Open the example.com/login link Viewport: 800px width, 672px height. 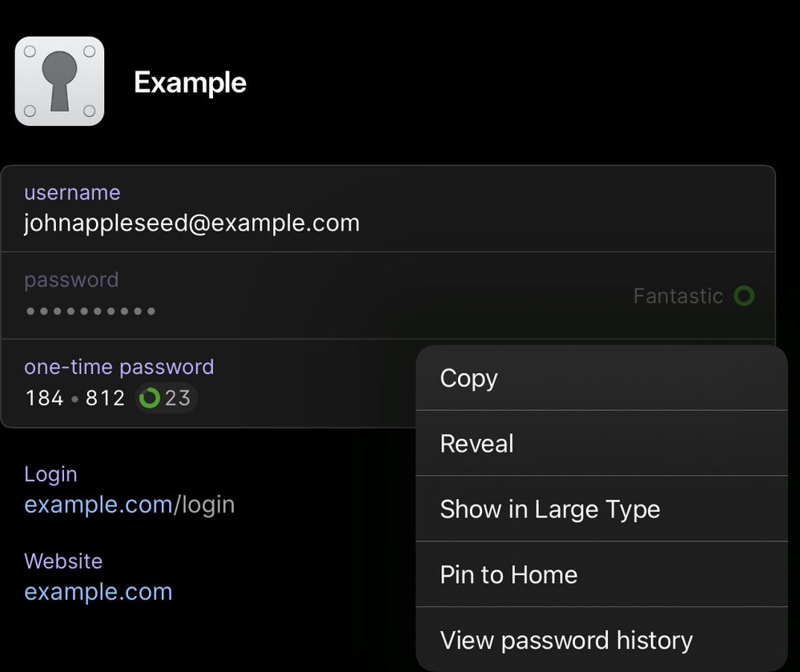click(x=130, y=505)
